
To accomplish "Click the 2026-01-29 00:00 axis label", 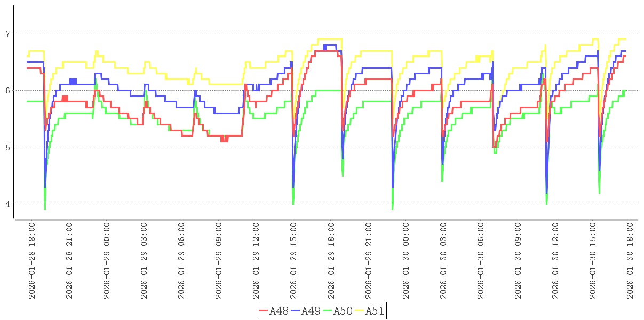I will click(106, 261).
